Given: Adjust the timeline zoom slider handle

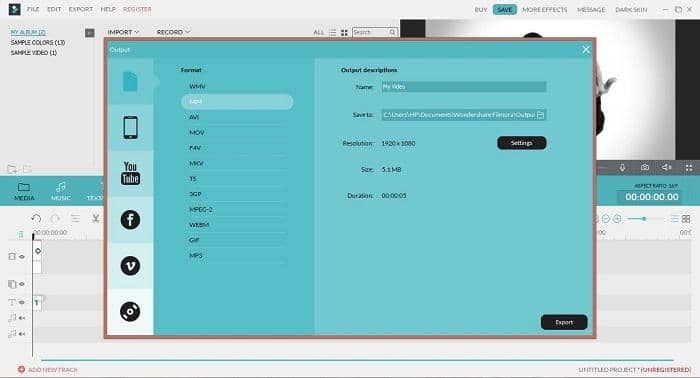Looking at the screenshot, I should click(x=644, y=219).
